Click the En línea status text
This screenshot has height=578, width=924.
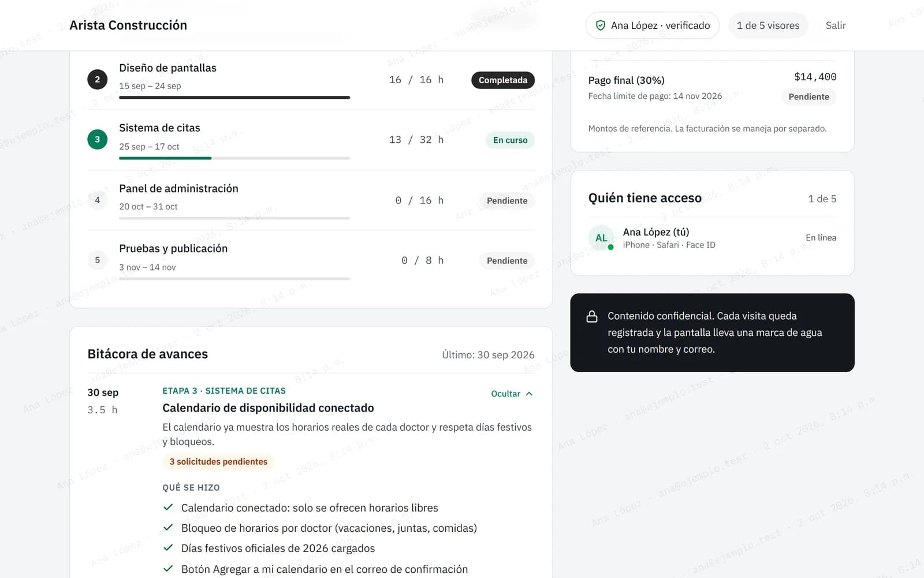821,238
